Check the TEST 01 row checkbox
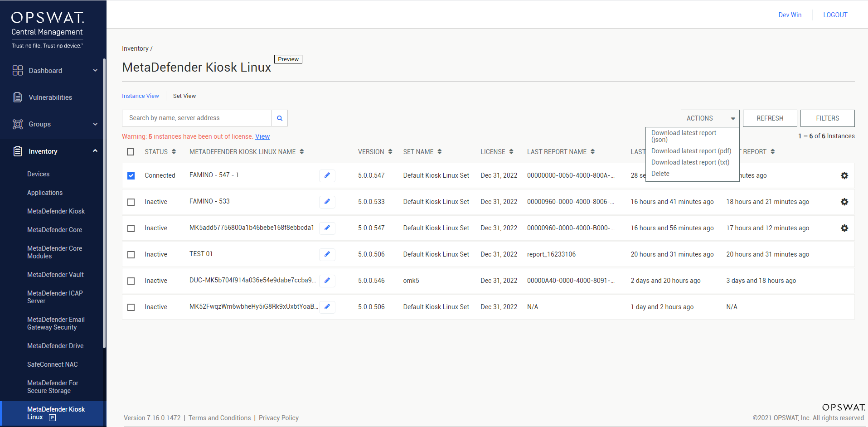Image resolution: width=868 pixels, height=427 pixels. (131, 254)
